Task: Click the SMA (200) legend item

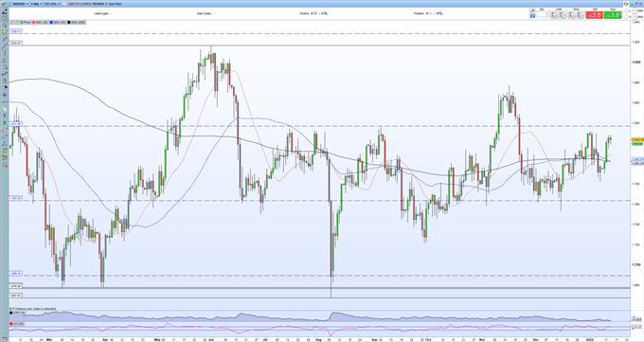Action: (x=77, y=22)
